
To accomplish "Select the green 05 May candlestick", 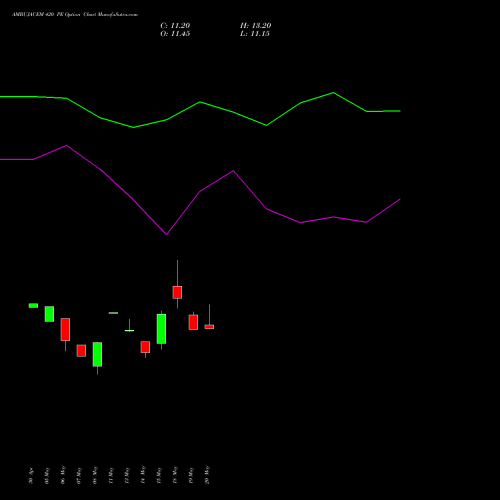I will point(49,314).
